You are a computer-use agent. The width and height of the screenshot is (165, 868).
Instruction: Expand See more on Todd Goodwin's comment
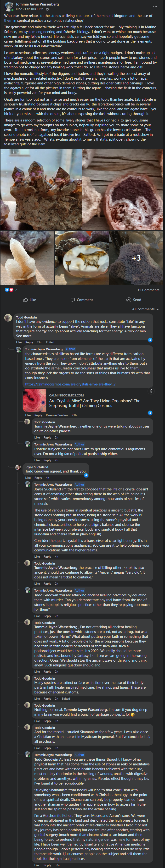coord(24,336)
